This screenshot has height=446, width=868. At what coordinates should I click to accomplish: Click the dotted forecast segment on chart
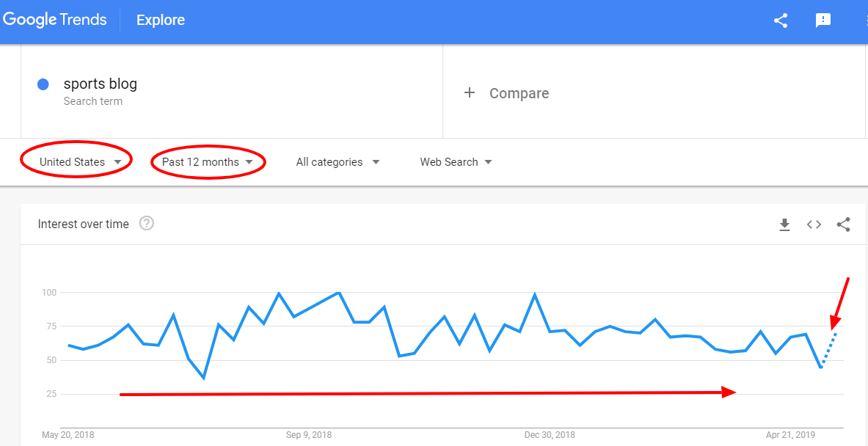[829, 350]
